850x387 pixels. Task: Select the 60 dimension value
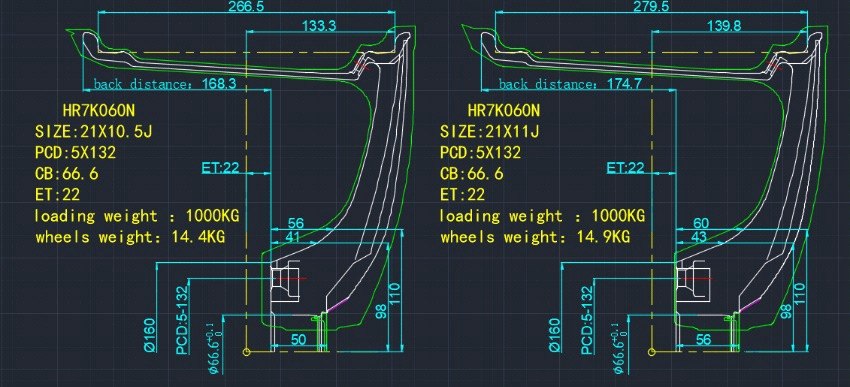(699, 222)
